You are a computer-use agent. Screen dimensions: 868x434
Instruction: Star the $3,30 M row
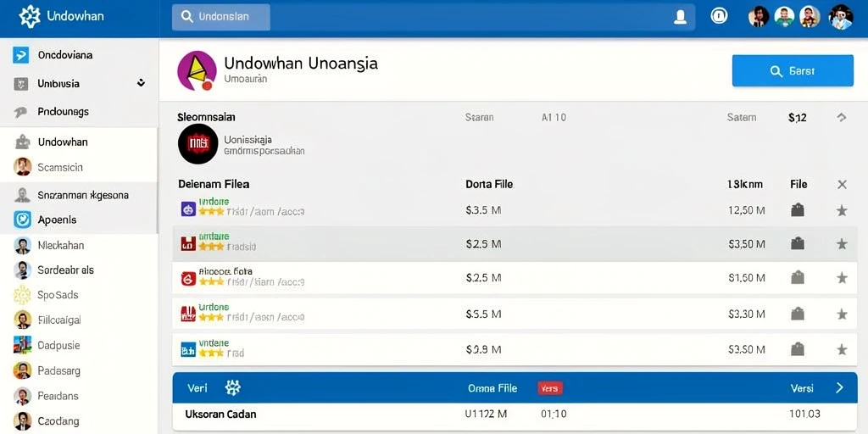coord(842,314)
